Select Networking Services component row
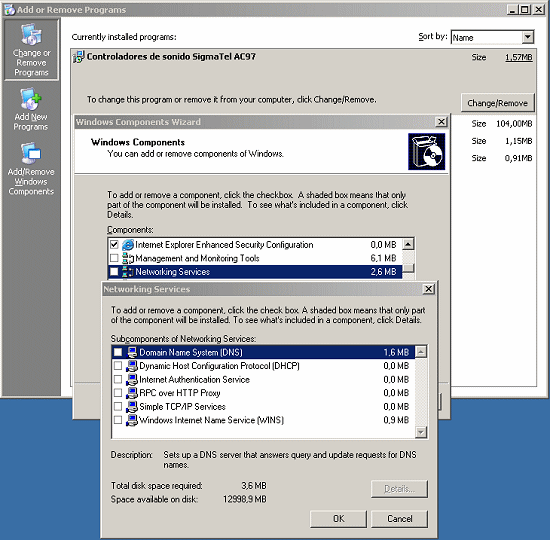 click(x=255, y=272)
